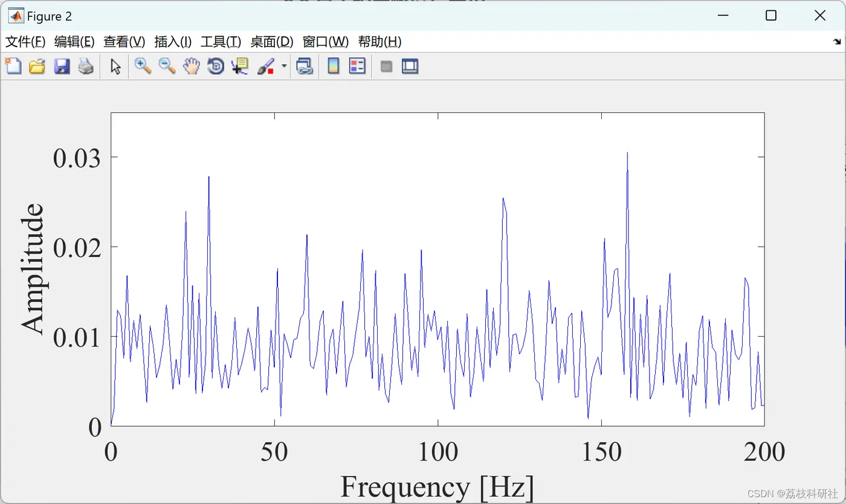Image resolution: width=846 pixels, height=504 pixels.
Task: Open the 文件(F) menu
Action: (25, 42)
